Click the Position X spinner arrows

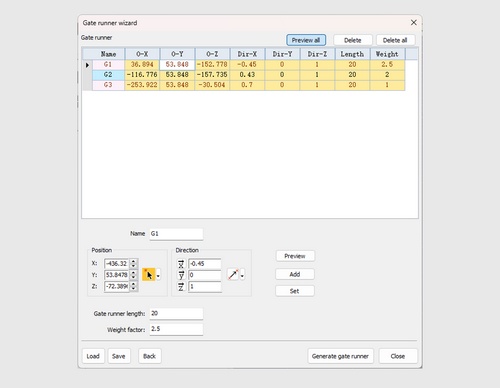tap(133, 263)
